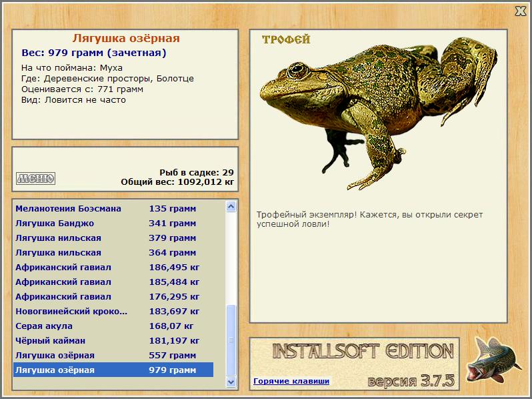Click Где: Деревенские просторы, Болотце line

107,79
